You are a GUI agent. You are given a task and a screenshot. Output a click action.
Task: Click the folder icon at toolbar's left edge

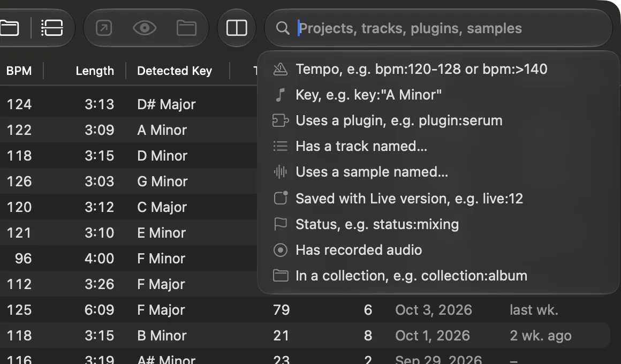tap(9, 28)
